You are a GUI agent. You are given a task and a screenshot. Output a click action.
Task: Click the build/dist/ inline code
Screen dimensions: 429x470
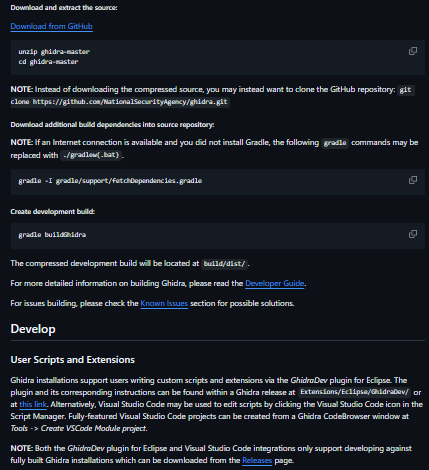coord(224,264)
